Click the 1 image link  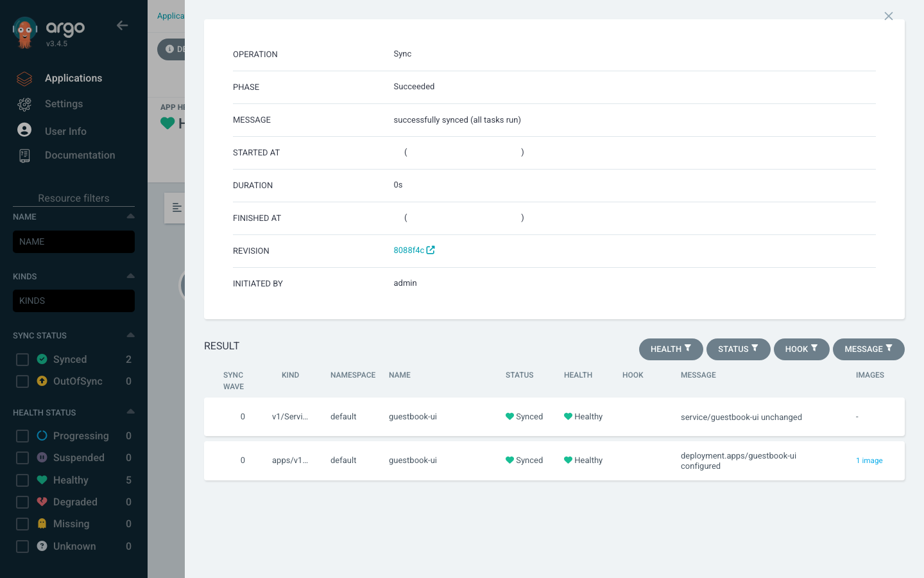[x=869, y=460]
